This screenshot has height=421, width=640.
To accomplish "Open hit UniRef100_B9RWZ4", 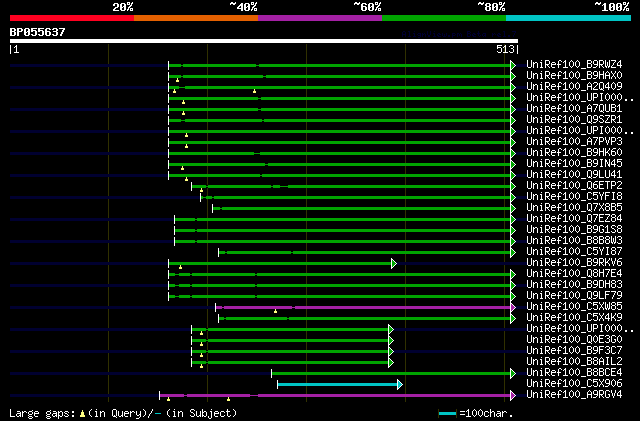I will [x=574, y=64].
